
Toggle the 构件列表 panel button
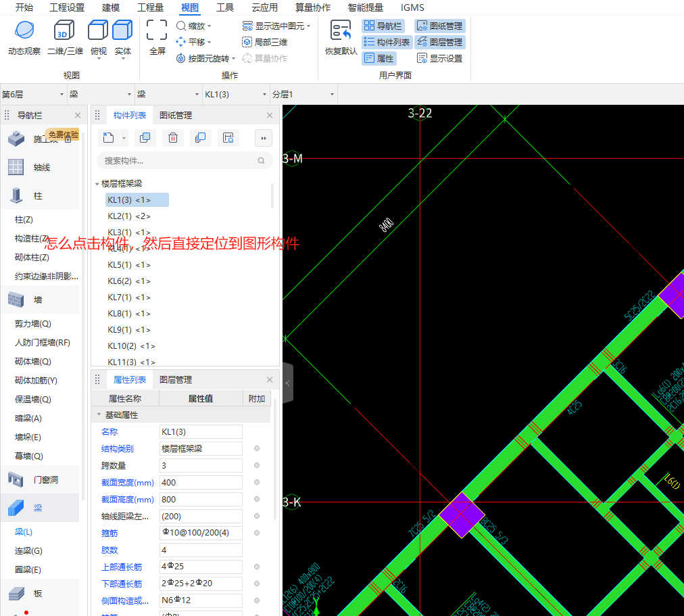(x=387, y=43)
